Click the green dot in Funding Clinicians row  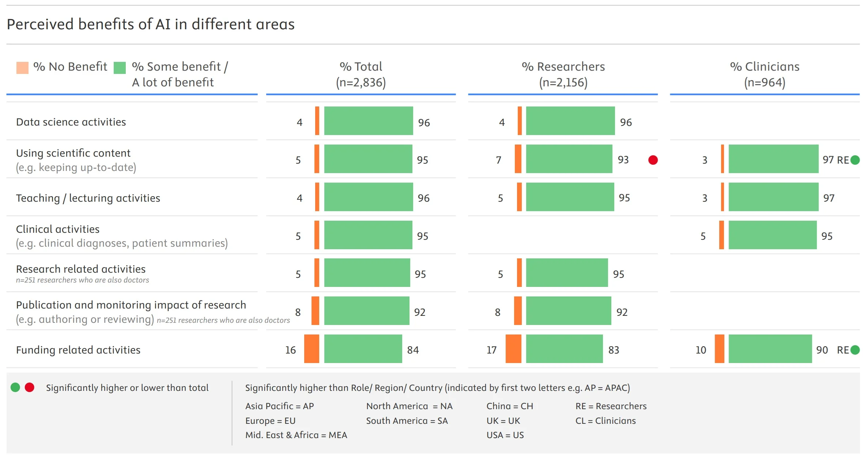coord(855,350)
